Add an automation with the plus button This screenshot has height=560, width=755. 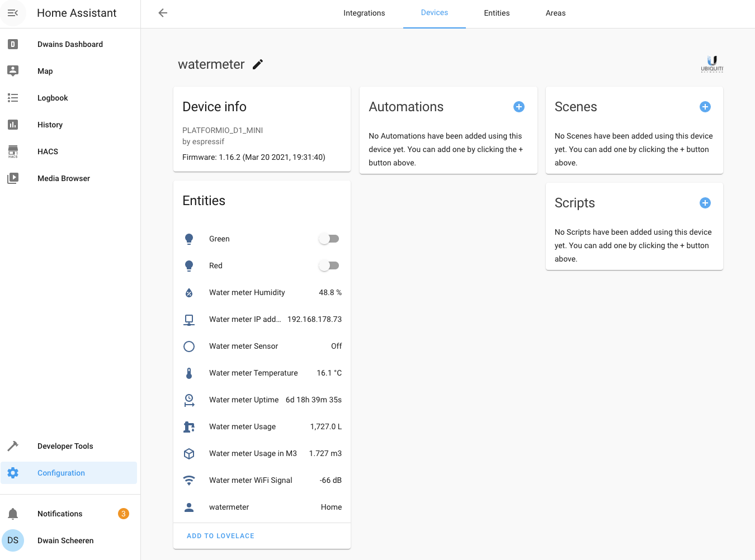tap(519, 107)
